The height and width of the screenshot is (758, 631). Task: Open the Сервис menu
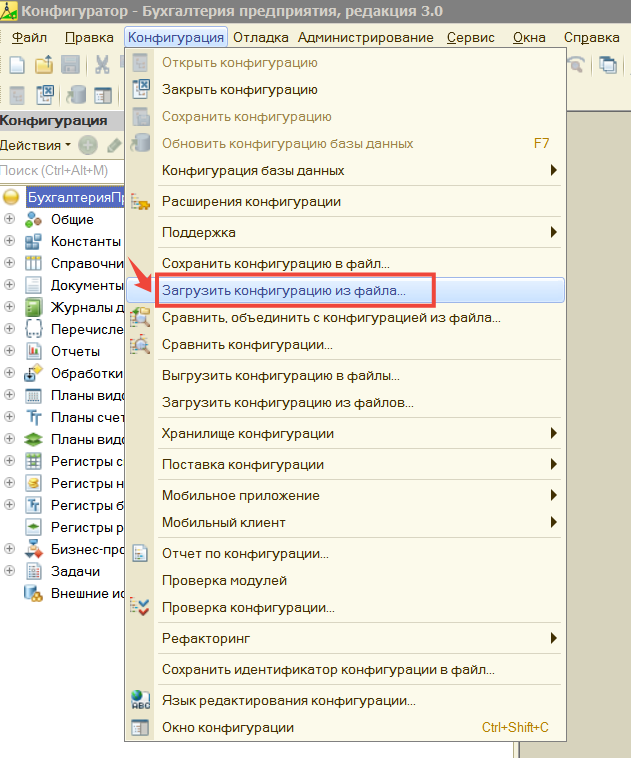click(x=470, y=37)
